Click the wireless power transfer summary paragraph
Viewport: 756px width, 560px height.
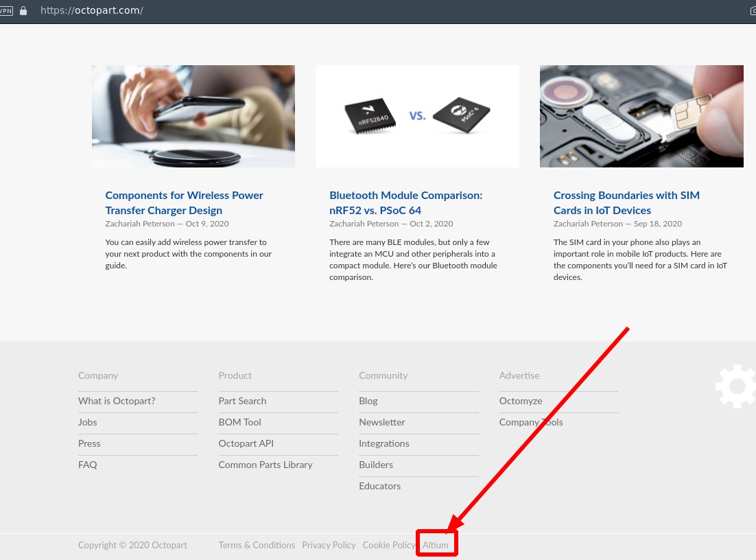point(189,254)
